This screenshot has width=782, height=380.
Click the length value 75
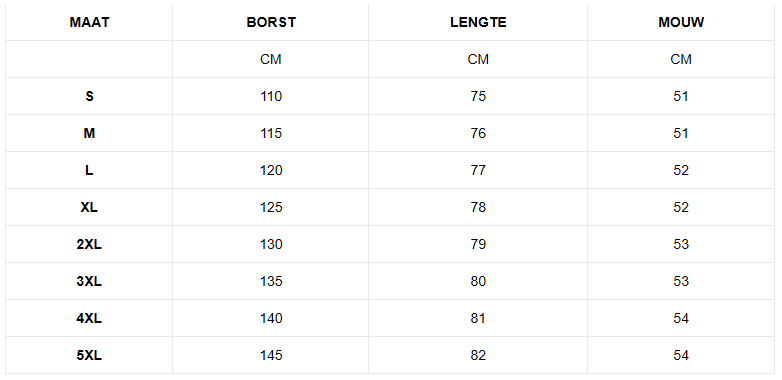pos(478,96)
